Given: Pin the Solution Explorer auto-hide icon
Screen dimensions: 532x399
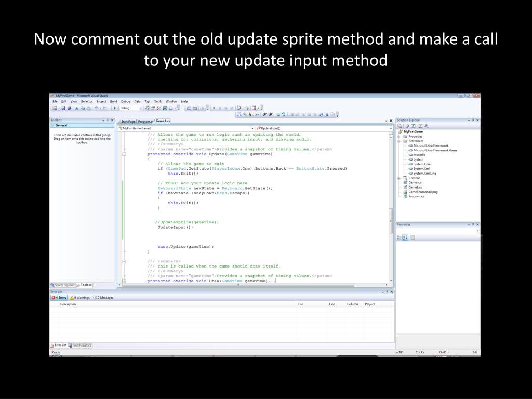Looking at the screenshot, I should 473,120.
